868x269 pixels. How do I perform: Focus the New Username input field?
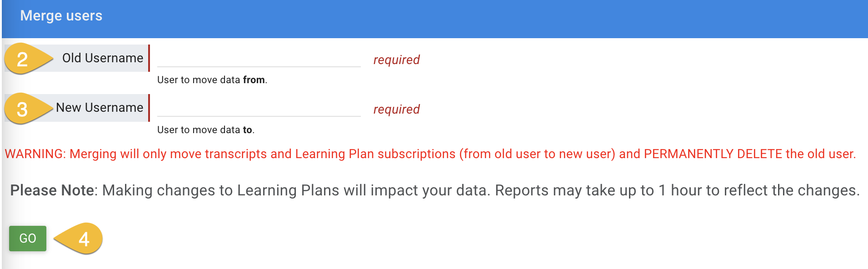[259, 109]
